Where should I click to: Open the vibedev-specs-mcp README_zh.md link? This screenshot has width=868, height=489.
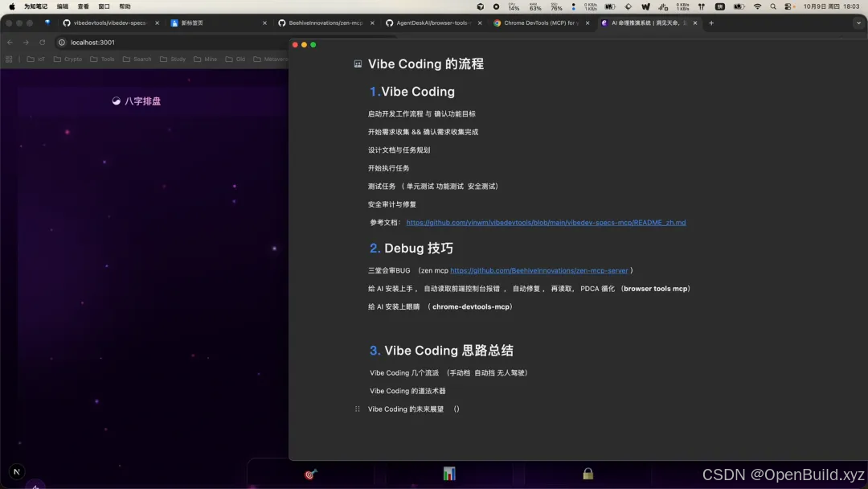point(546,223)
